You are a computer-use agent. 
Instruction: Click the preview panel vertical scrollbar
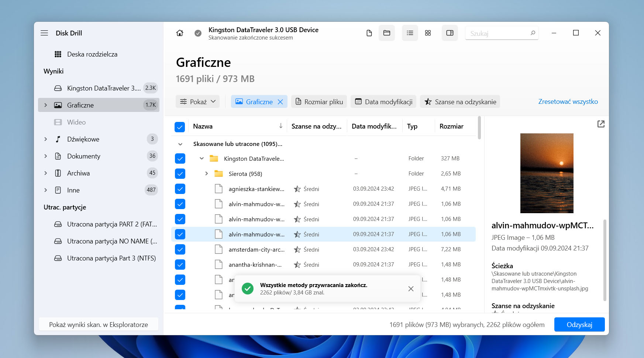[x=605, y=260]
